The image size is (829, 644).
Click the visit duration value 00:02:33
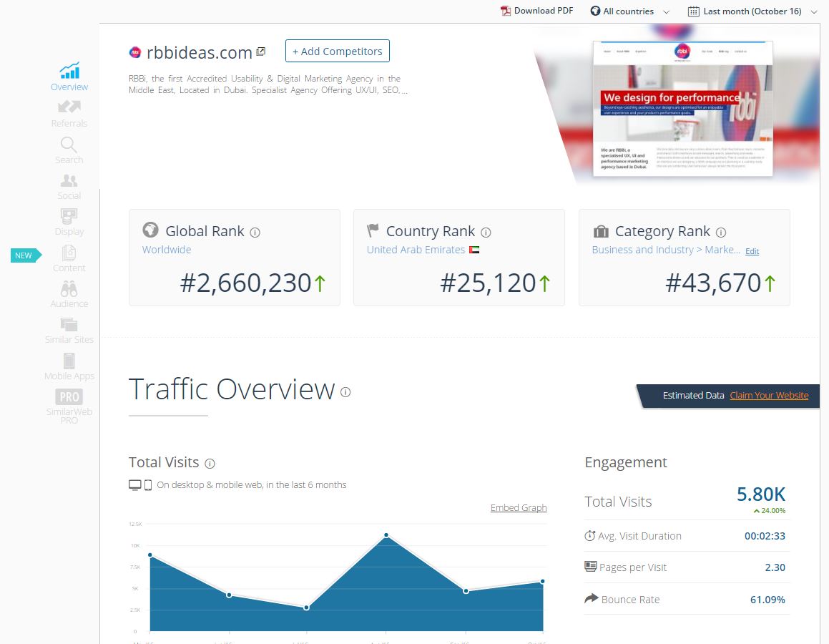(765, 536)
